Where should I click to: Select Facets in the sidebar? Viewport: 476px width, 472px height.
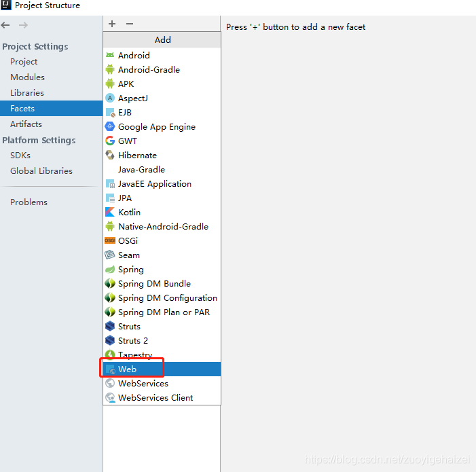pos(52,109)
